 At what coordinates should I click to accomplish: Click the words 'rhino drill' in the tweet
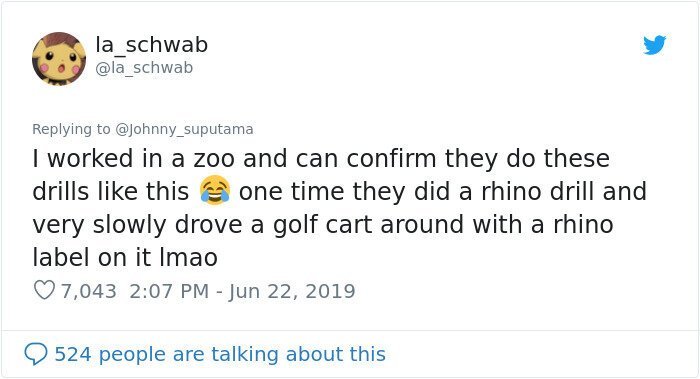[538, 191]
